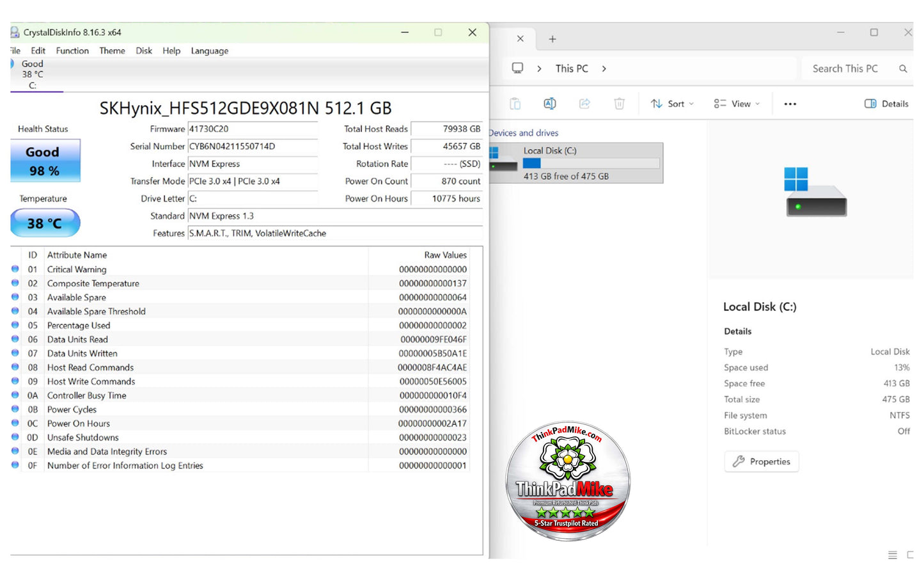The image size is (924, 581).
Task: Select the Local Disk (C:) drive icon
Action: tap(503, 160)
